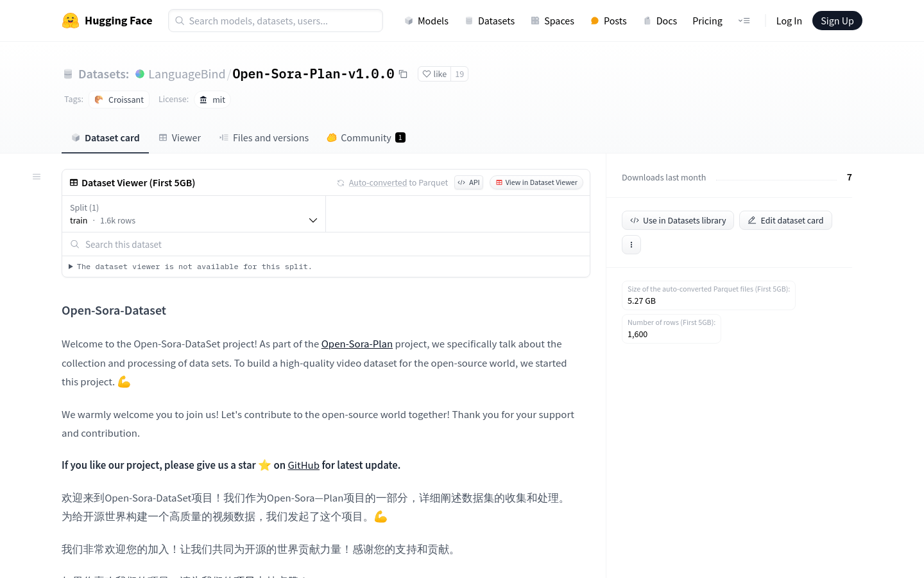Switch to the Viewer tab

point(180,137)
